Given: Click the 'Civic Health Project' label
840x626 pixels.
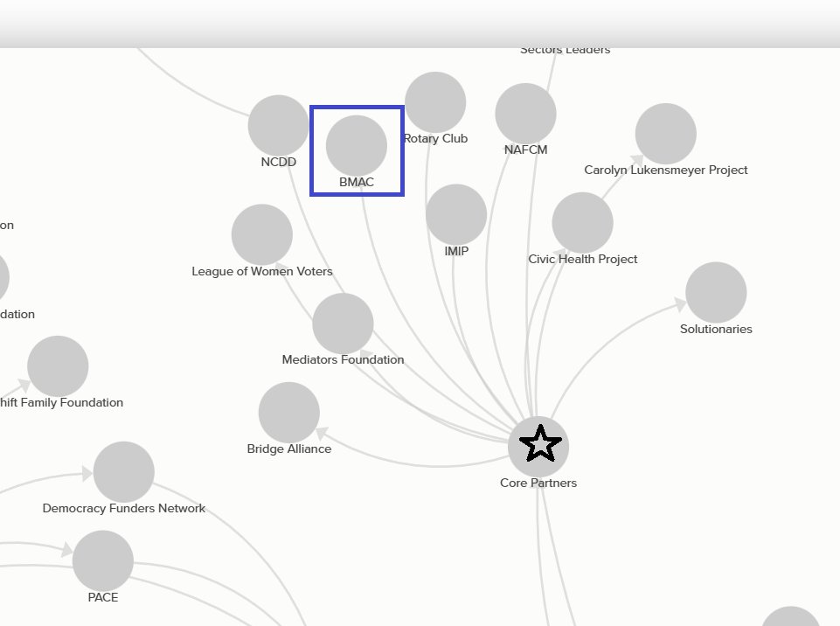Looking at the screenshot, I should point(583,259).
